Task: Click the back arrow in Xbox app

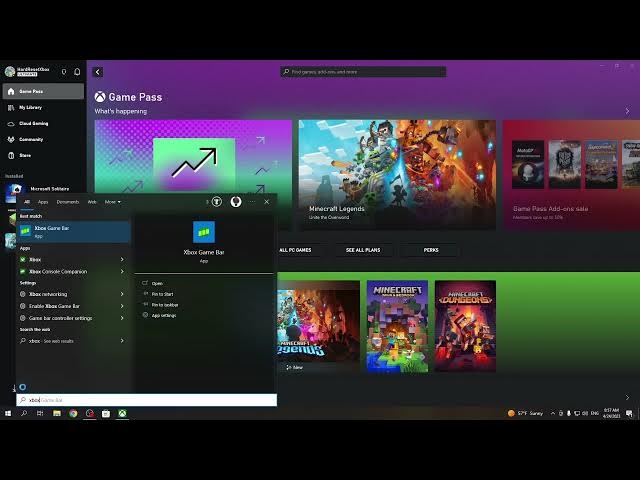Action: click(98, 72)
